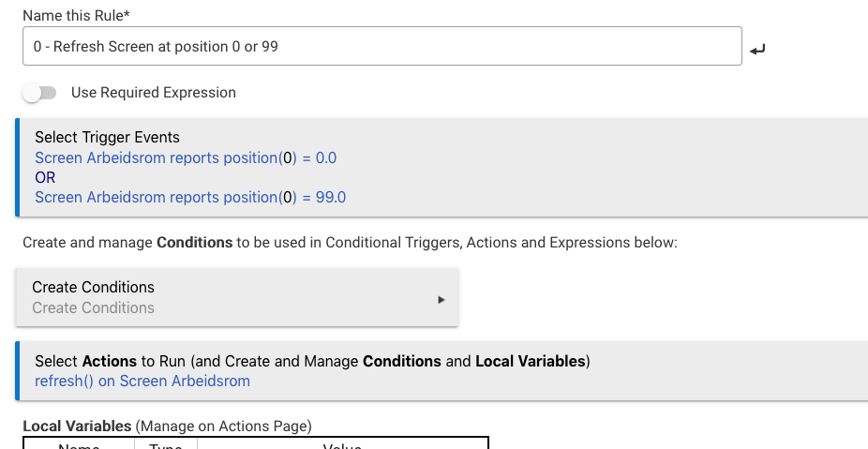
Task: Click the bold 'Conditions' word in instruction text
Action: (x=194, y=242)
